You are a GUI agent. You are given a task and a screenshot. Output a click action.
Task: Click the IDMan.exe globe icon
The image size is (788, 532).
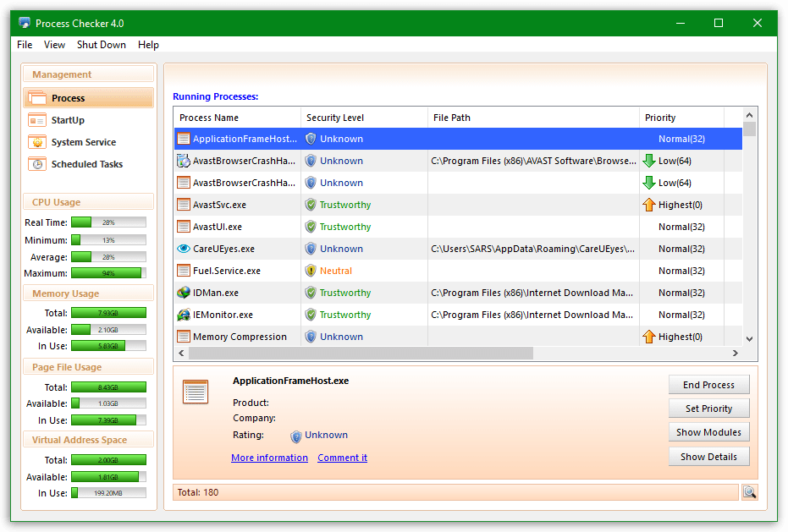coord(184,293)
